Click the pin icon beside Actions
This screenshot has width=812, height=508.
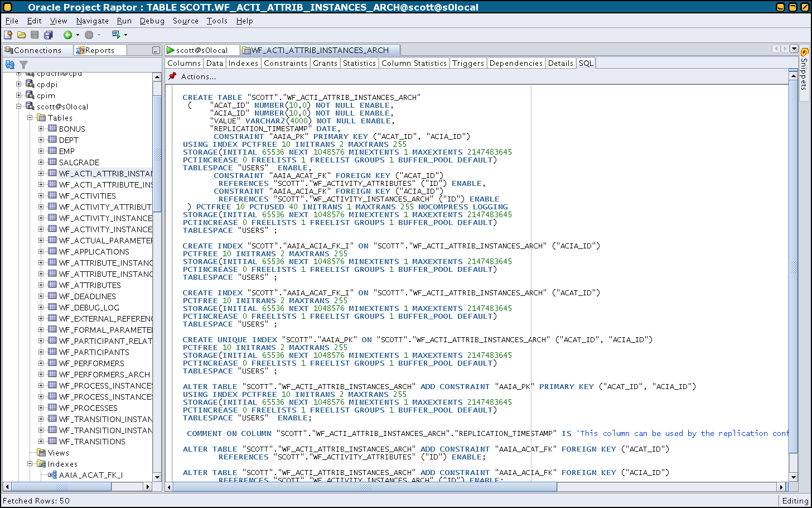[172, 76]
